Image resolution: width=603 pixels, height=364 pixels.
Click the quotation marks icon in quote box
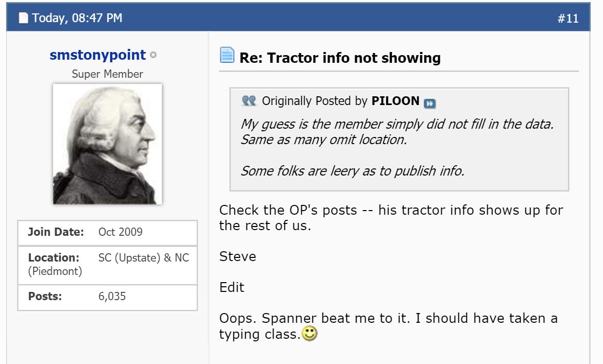click(x=249, y=101)
